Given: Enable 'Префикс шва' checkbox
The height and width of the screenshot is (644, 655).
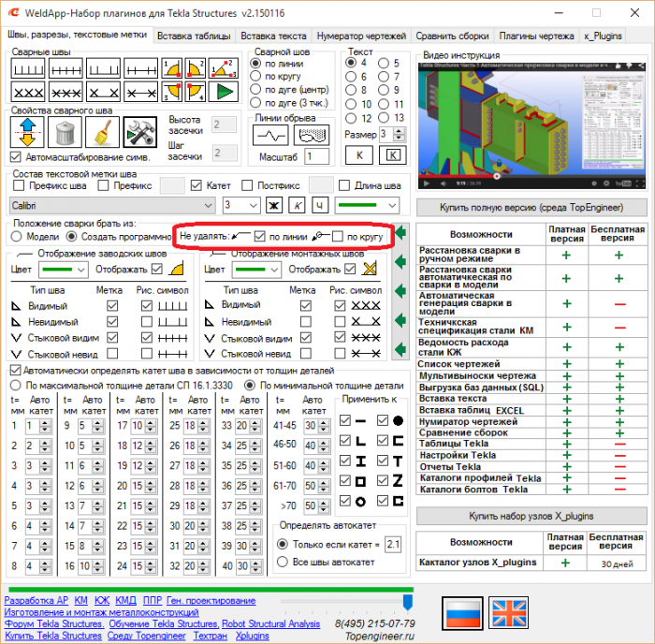Looking at the screenshot, I should (19, 185).
